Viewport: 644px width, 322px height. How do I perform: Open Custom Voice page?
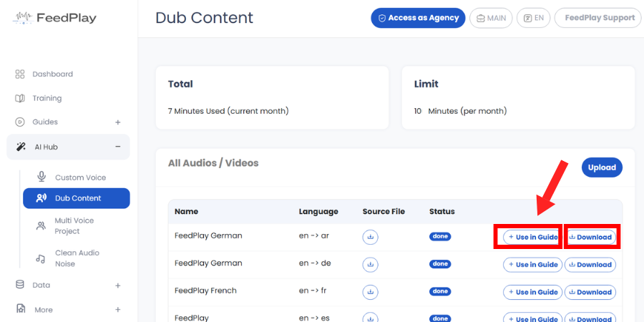(x=80, y=177)
